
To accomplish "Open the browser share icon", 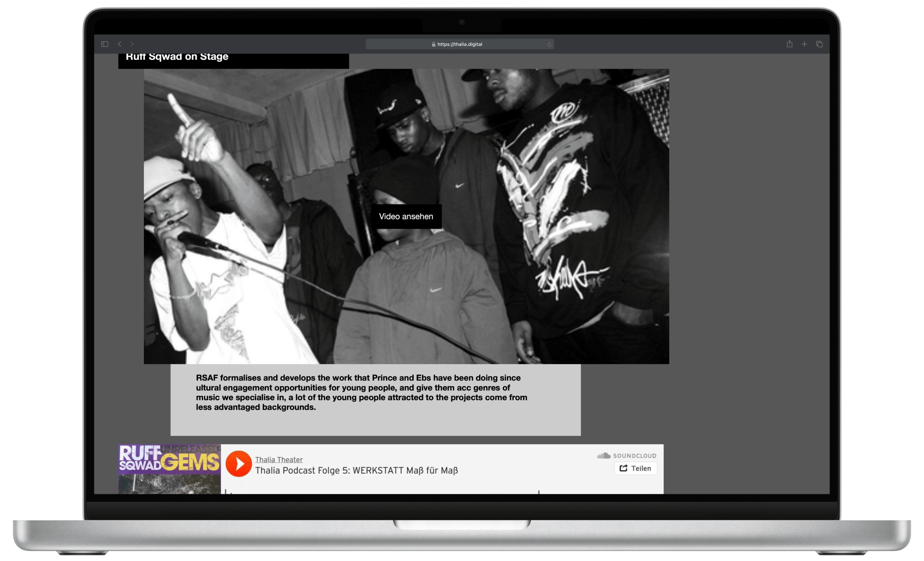I will click(789, 44).
